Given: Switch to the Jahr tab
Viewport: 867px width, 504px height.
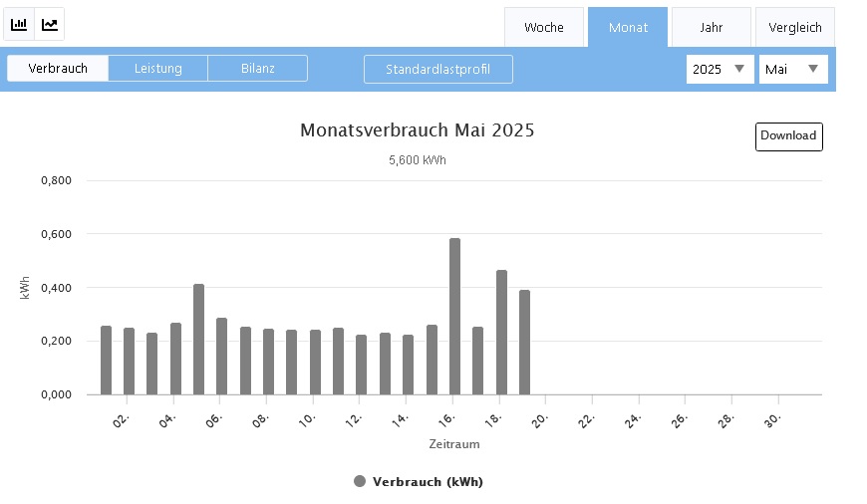Looking at the screenshot, I should coord(711,27).
